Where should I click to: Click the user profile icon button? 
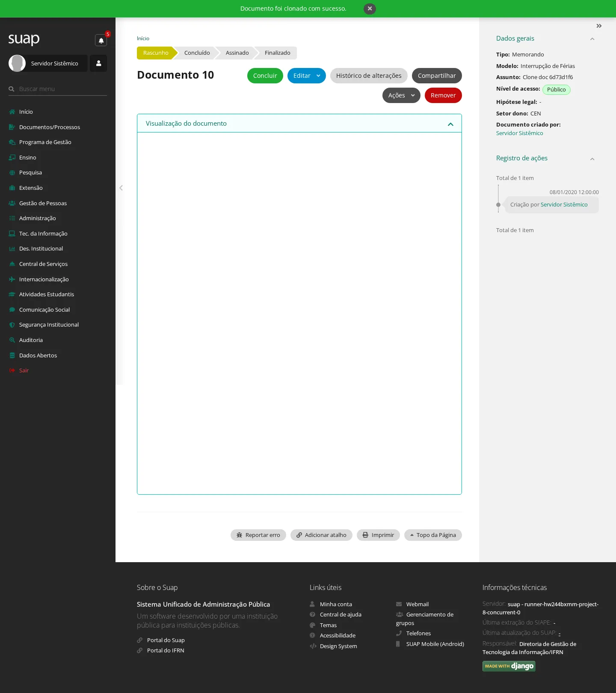[x=98, y=63]
